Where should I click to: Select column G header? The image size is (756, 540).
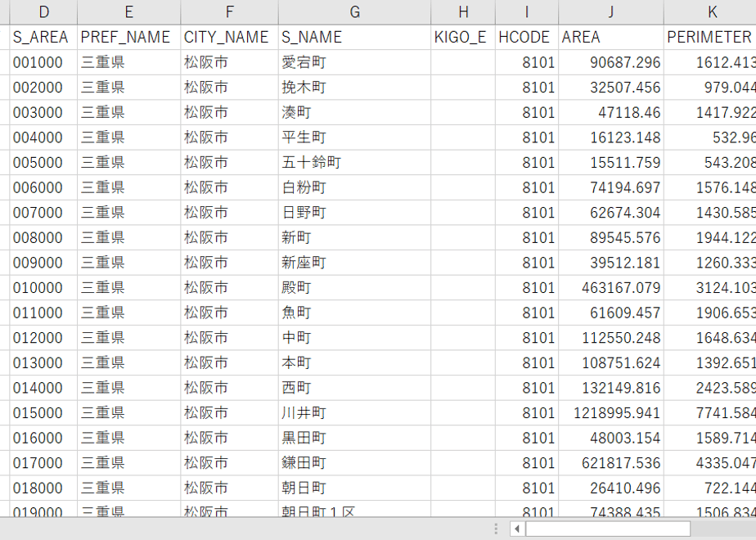(x=354, y=12)
